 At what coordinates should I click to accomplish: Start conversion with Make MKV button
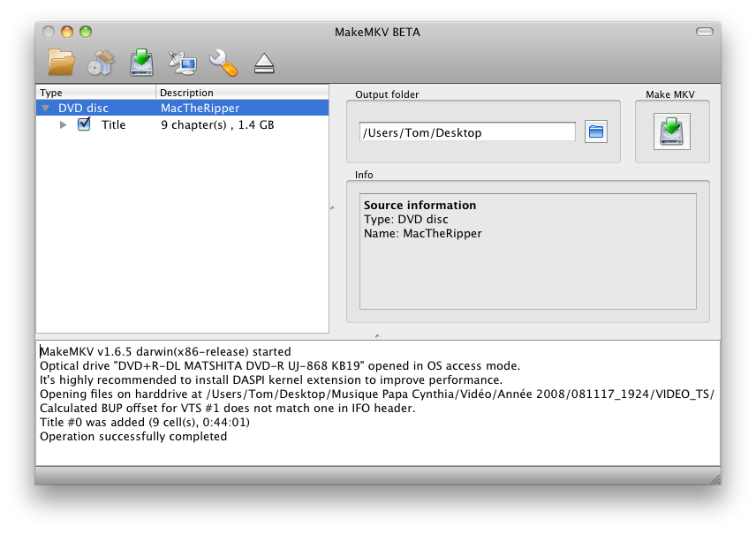[671, 131]
